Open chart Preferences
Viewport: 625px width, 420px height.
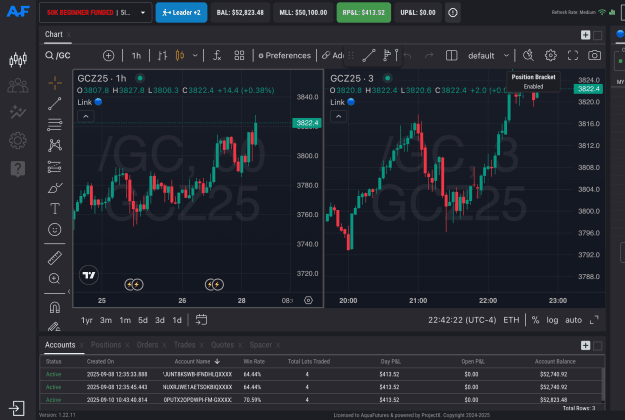(285, 55)
